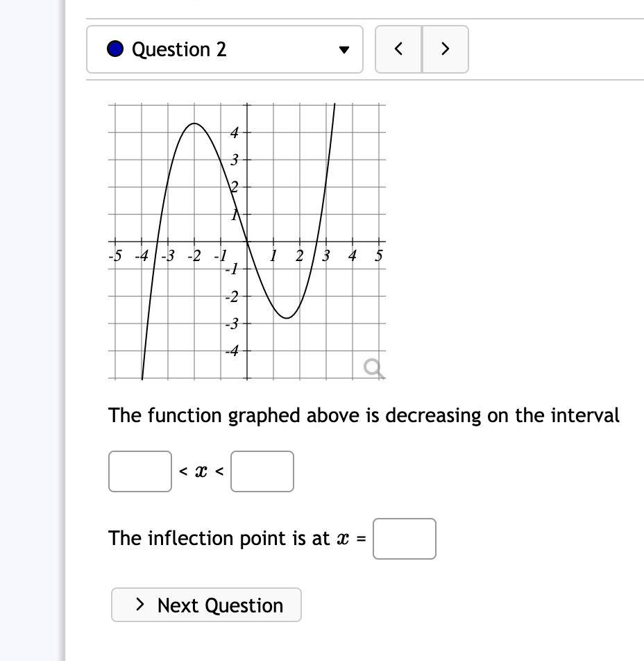The width and height of the screenshot is (644, 661).
Task: Click the magnifier icon on the graph
Action: (374, 369)
